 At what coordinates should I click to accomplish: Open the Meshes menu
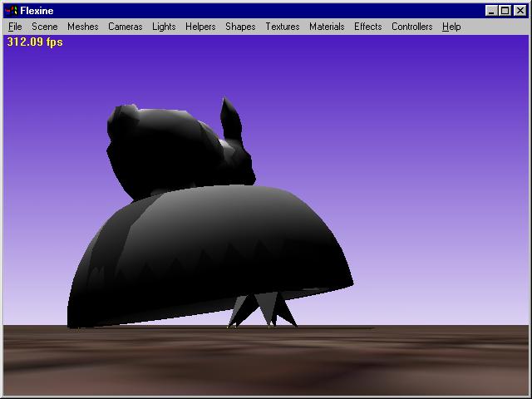pos(83,27)
